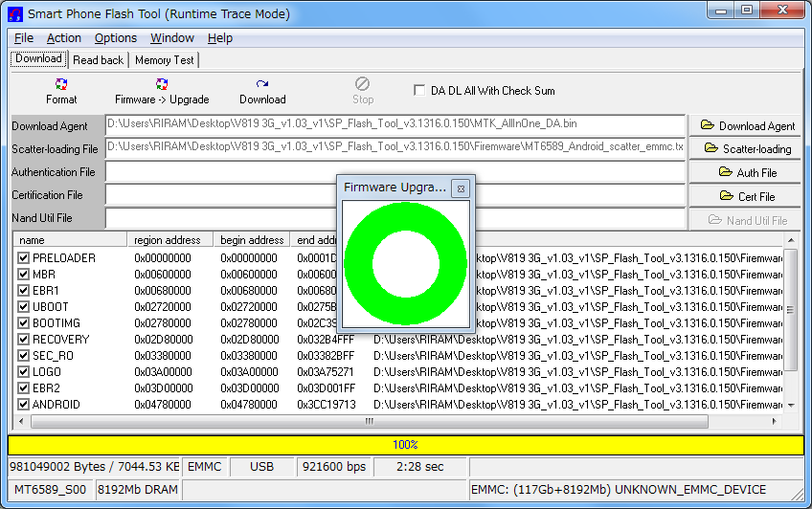Click the Stop icon

pyautogui.click(x=363, y=84)
